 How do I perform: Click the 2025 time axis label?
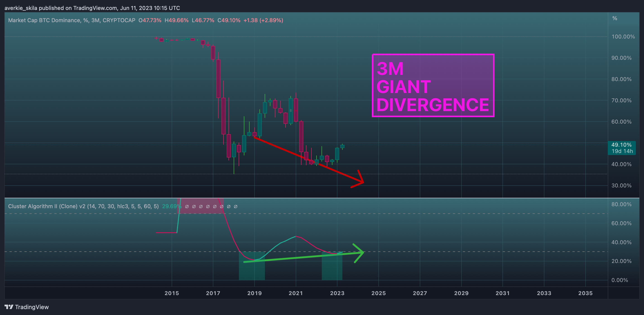(379, 293)
